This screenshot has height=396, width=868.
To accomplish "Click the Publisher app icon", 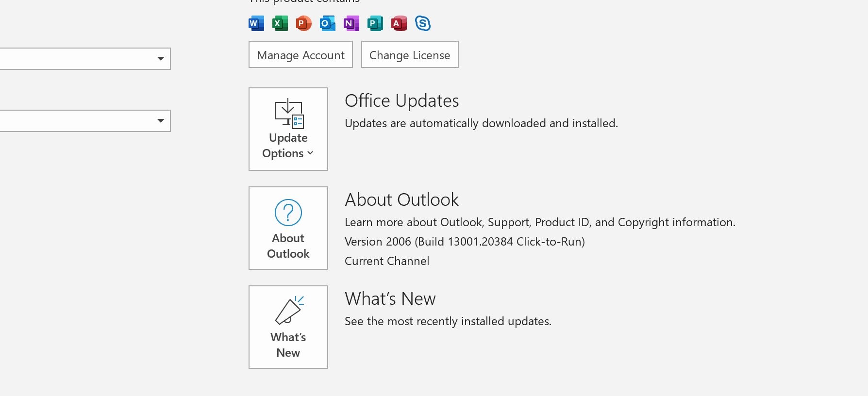I will tap(375, 23).
